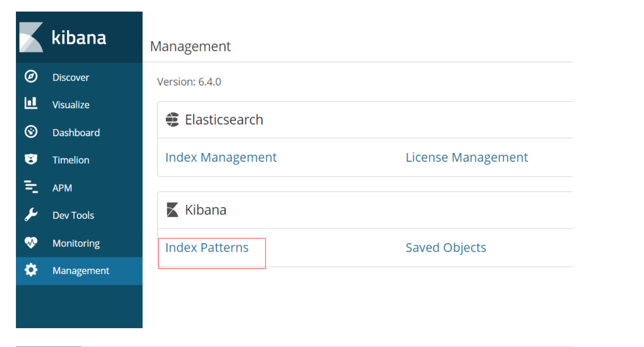This screenshot has height=347, width=644.
Task: Go to the Visualize section
Action: click(x=71, y=105)
